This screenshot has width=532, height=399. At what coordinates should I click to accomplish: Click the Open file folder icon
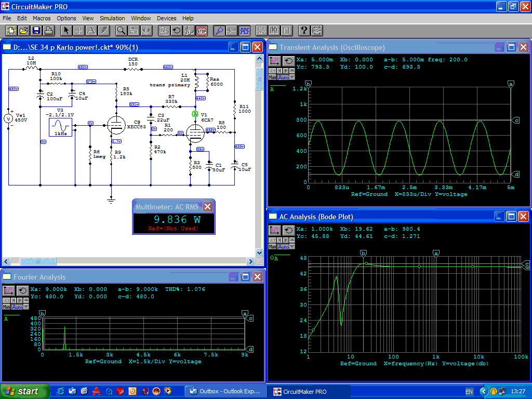(x=23, y=31)
